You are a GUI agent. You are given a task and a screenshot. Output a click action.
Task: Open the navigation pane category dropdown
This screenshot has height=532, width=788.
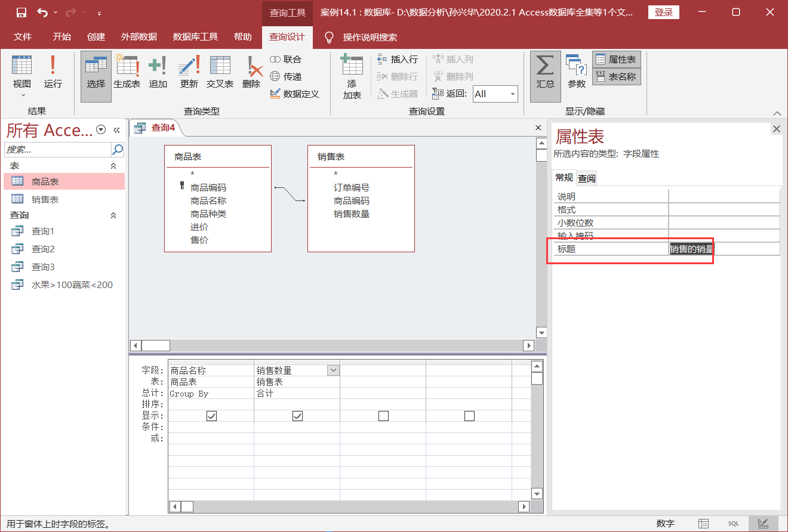101,130
